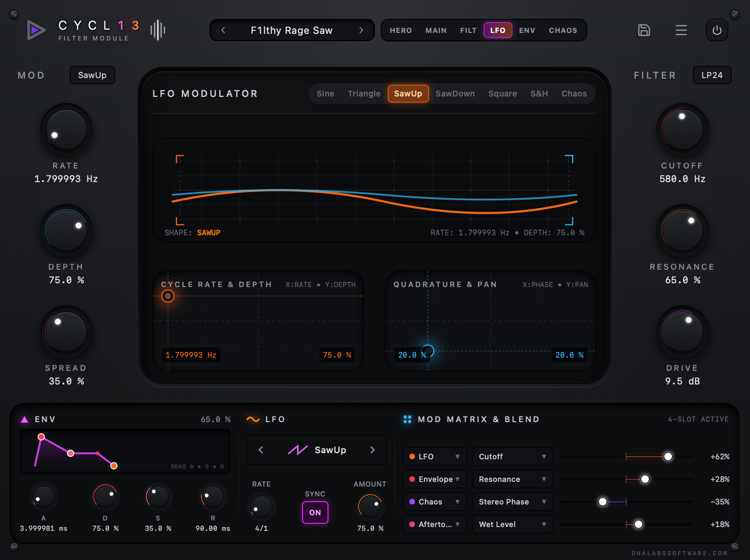Viewport: 750px width, 560px height.
Task: Switch to the HERO tab
Action: tap(401, 30)
